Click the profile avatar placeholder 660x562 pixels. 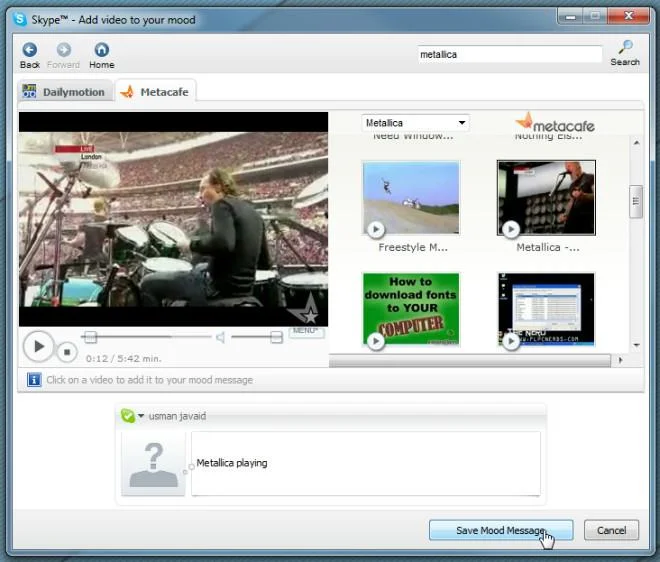tap(154, 464)
